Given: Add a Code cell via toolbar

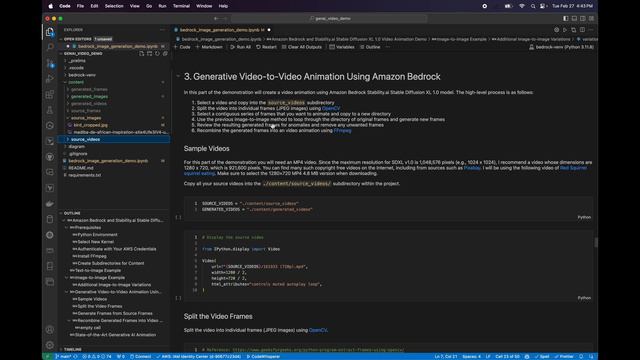Looking at the screenshot, I should click(x=182, y=47).
